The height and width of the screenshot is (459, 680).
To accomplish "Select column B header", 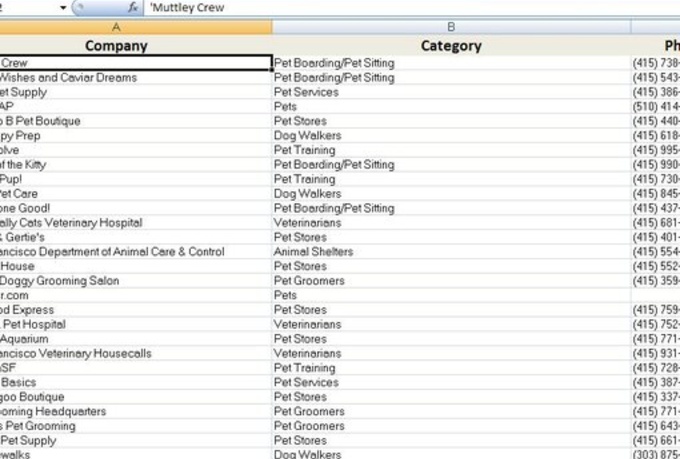I will pyautogui.click(x=451, y=27).
